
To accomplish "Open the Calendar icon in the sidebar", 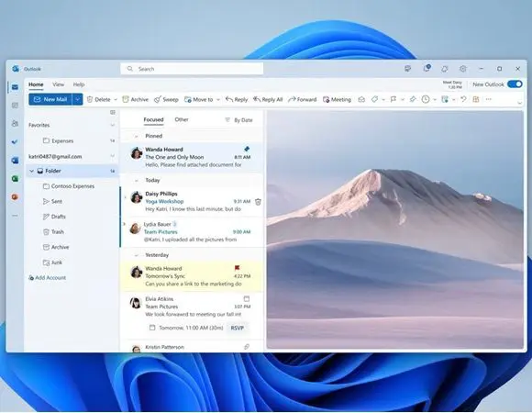I will pos(15,106).
